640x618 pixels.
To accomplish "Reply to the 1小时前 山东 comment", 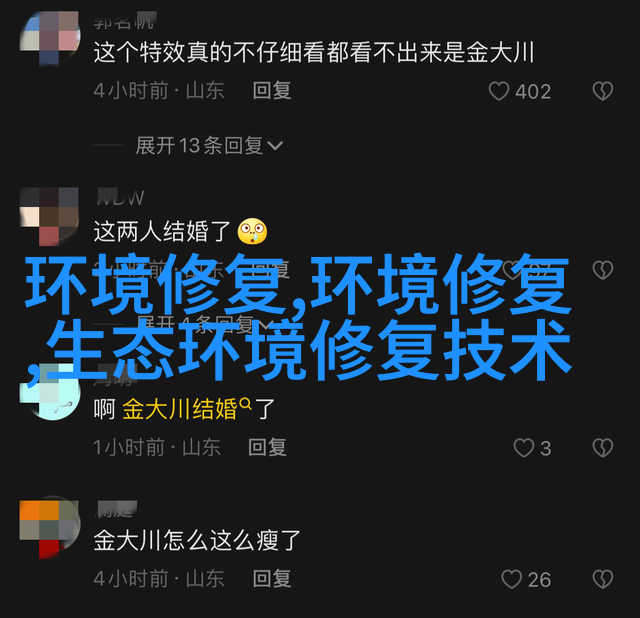I will point(267,447).
